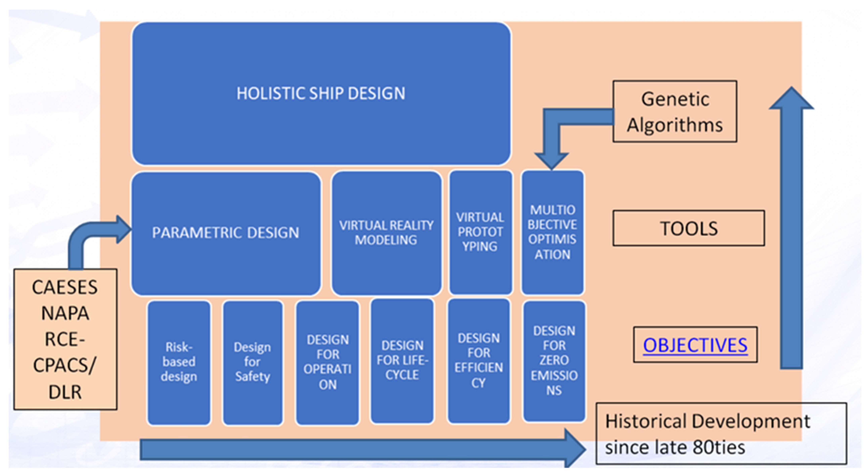Select the Parametric Design block
868x476 pixels.
pyautogui.click(x=225, y=233)
